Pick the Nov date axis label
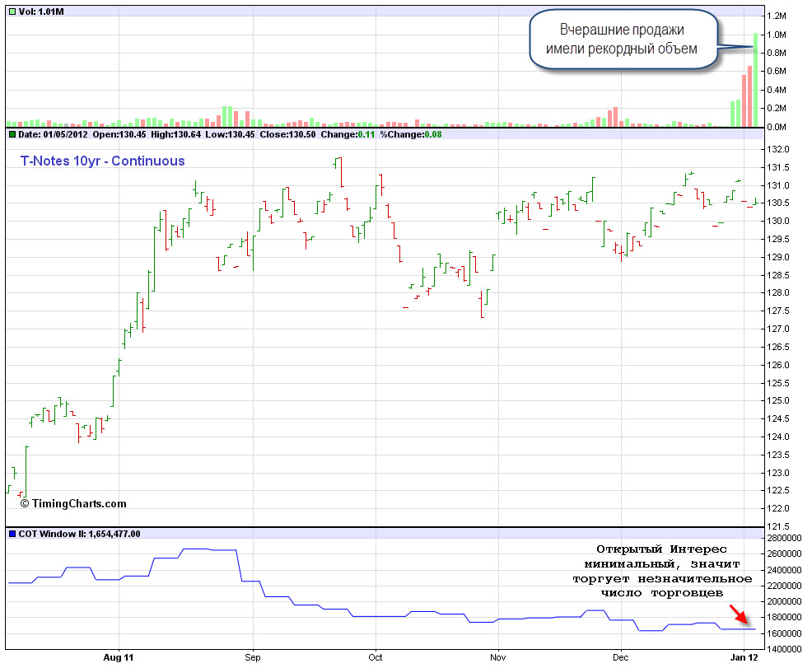The width and height of the screenshot is (812, 668). [x=497, y=657]
